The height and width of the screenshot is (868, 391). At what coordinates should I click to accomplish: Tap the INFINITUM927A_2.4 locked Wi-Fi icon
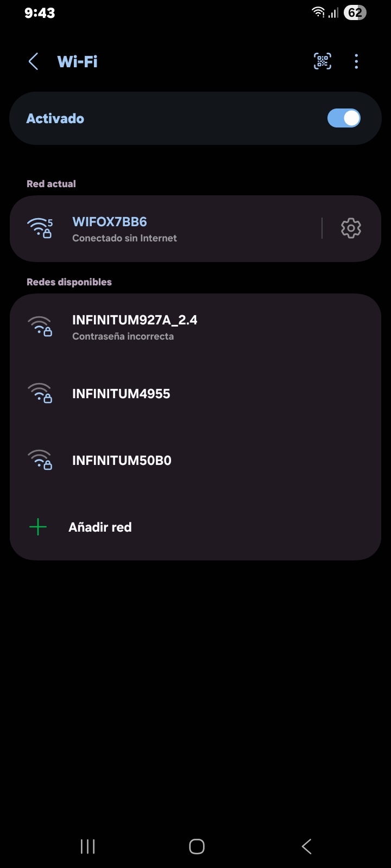coord(40,327)
